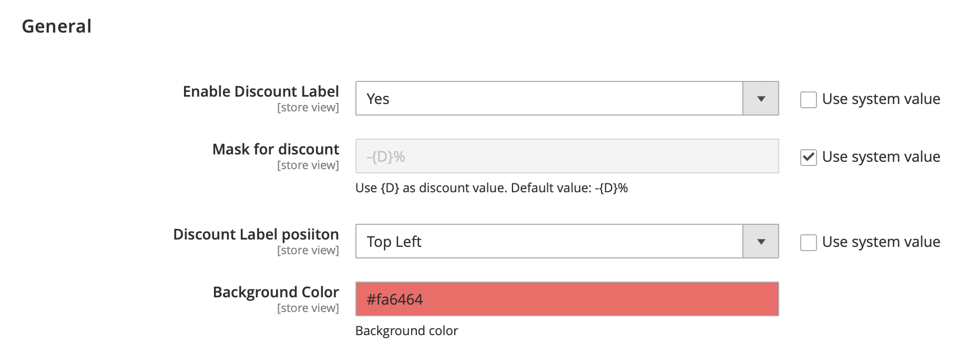980x353 pixels.
Task: Collapse the General section heading
Action: click(x=57, y=26)
